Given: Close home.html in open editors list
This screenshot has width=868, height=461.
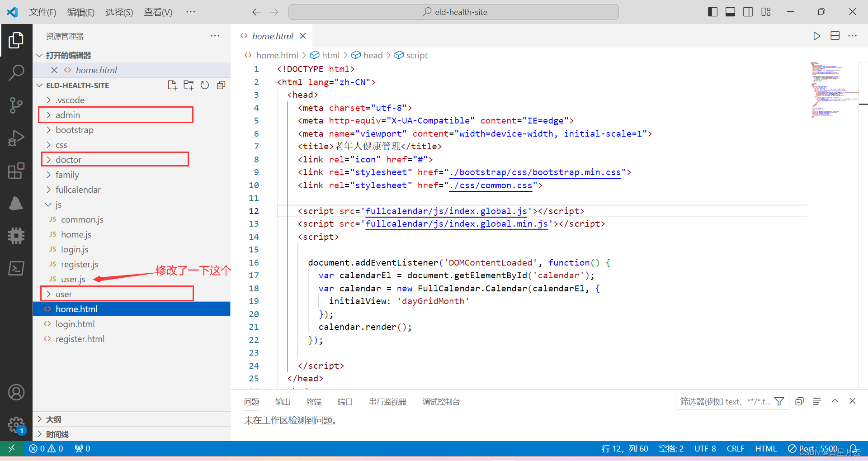Looking at the screenshot, I should (x=54, y=70).
